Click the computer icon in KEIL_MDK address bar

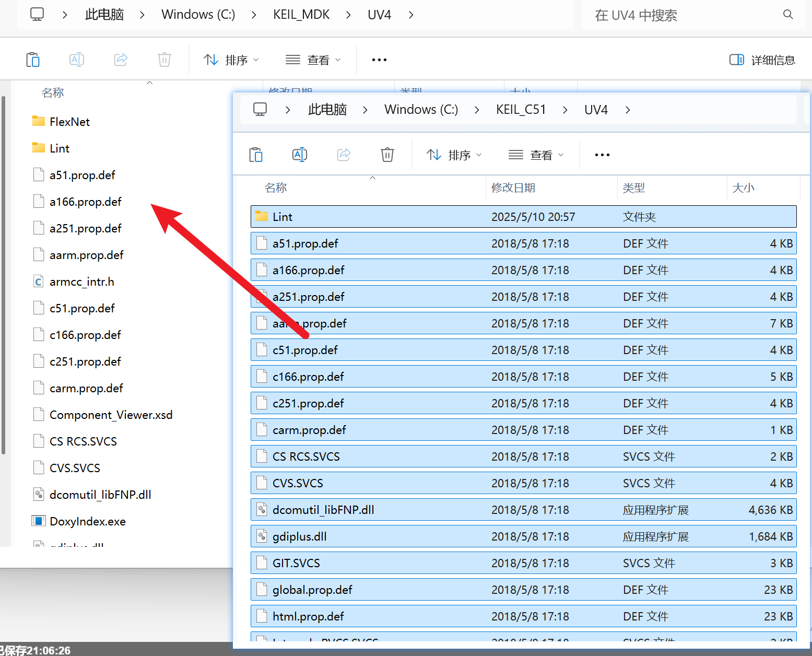pyautogui.click(x=37, y=14)
